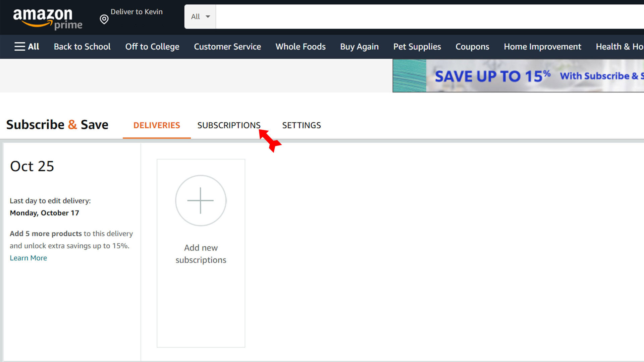Toggle the Coupons navigation item
644x362 pixels.
[472, 46]
